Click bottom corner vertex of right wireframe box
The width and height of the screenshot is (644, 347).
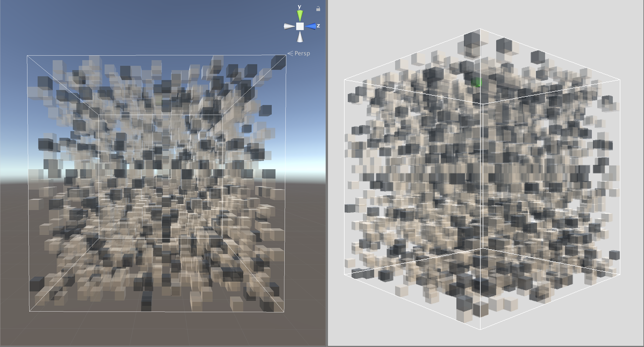480,329
